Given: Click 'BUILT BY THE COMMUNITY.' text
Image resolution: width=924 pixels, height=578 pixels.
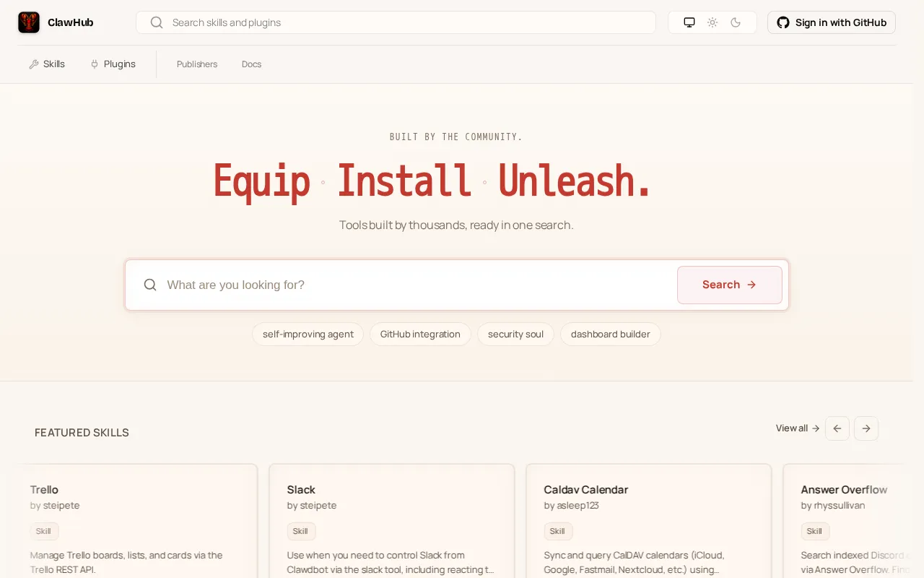Looking at the screenshot, I should pos(456,137).
